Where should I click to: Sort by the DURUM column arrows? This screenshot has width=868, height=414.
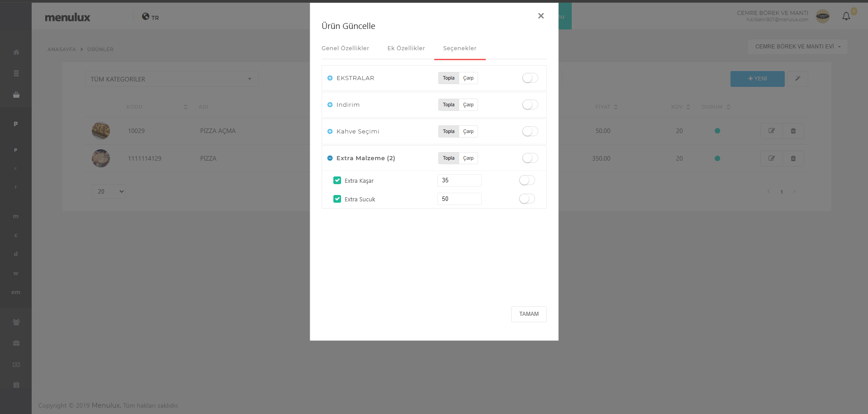728,107
